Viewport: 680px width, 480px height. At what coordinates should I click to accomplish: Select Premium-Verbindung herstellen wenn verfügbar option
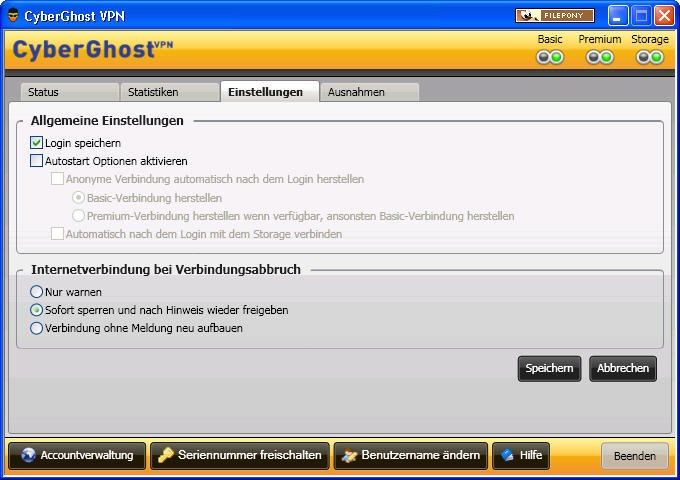click(78, 216)
